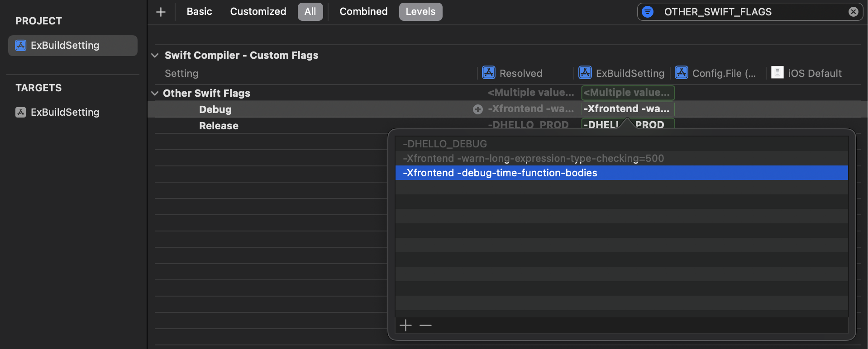Screen dimensions: 868x349
Task: Click the Resolved column header label
Action: click(x=521, y=73)
